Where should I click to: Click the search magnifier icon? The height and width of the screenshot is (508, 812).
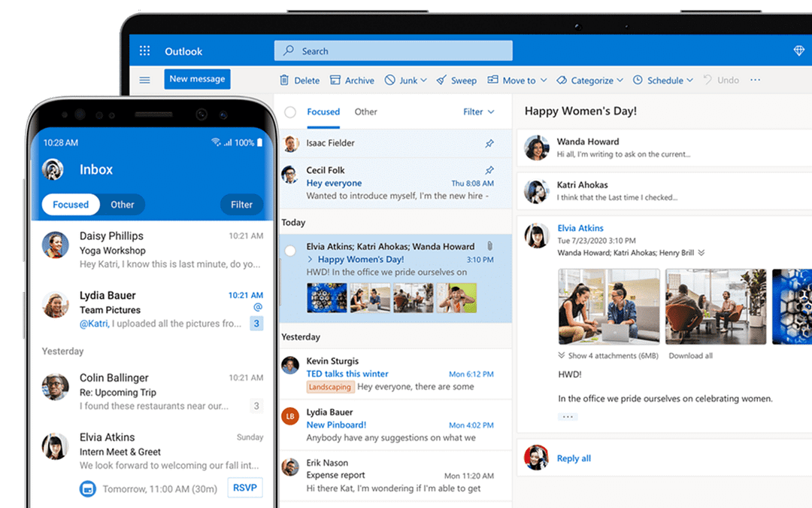[x=289, y=50]
